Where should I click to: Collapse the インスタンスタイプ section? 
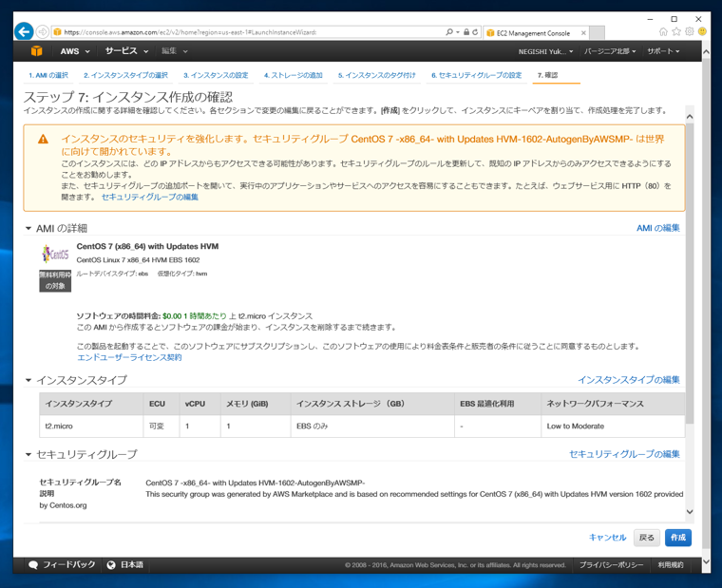point(28,380)
